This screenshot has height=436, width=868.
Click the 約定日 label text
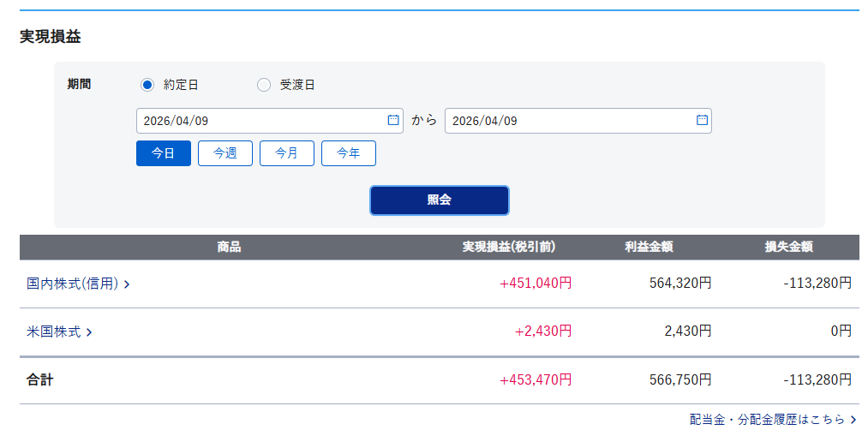181,85
